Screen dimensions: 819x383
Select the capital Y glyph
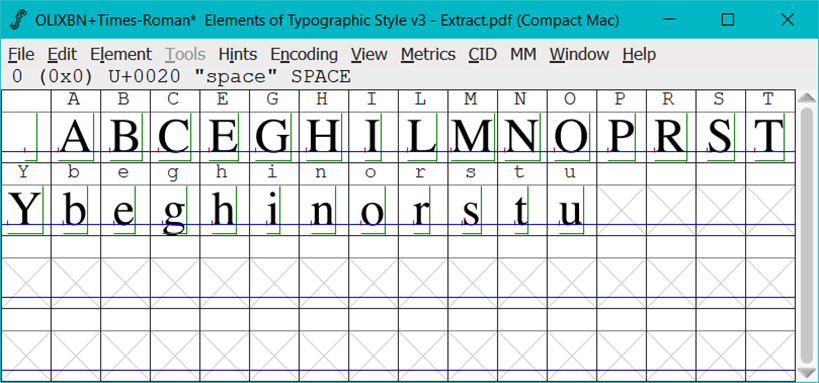(26, 210)
